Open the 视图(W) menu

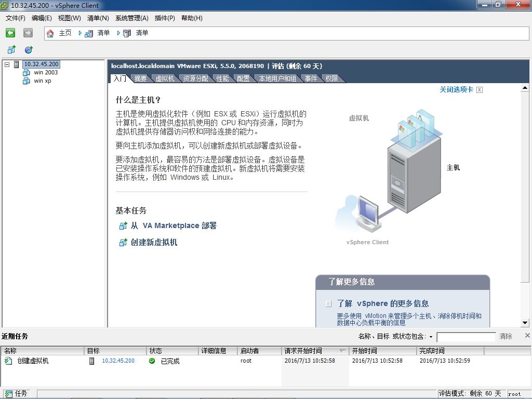(x=69, y=18)
